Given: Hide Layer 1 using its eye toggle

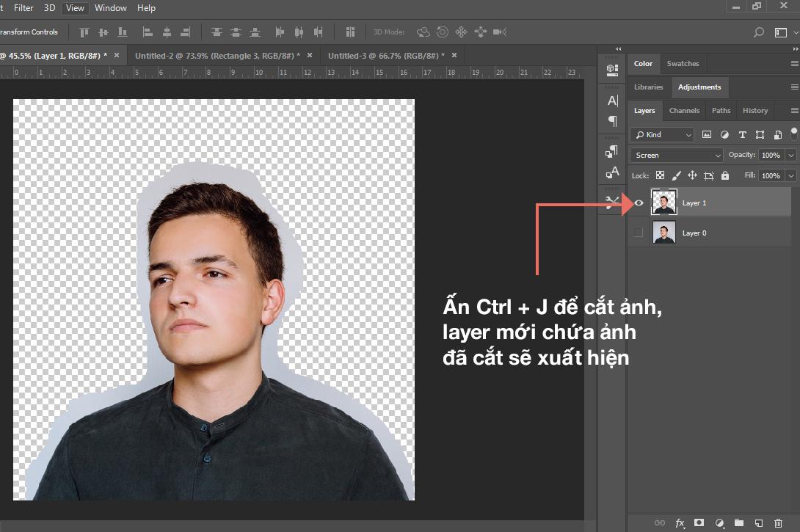Looking at the screenshot, I should [638, 203].
